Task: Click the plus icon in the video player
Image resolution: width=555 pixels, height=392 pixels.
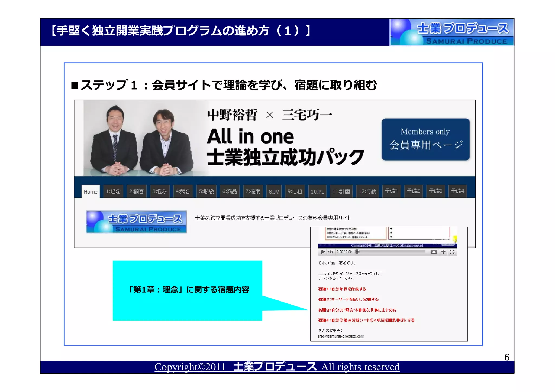Action: [x=443, y=252]
